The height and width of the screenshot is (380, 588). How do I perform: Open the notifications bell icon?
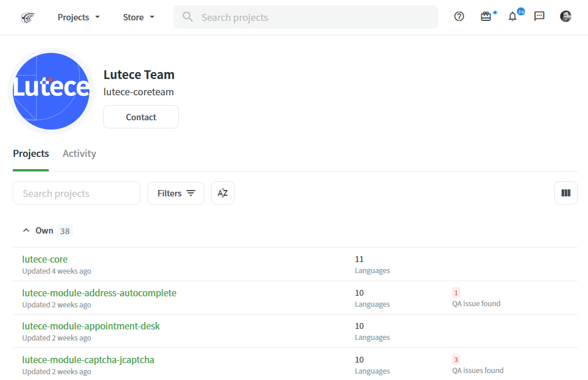[513, 17]
